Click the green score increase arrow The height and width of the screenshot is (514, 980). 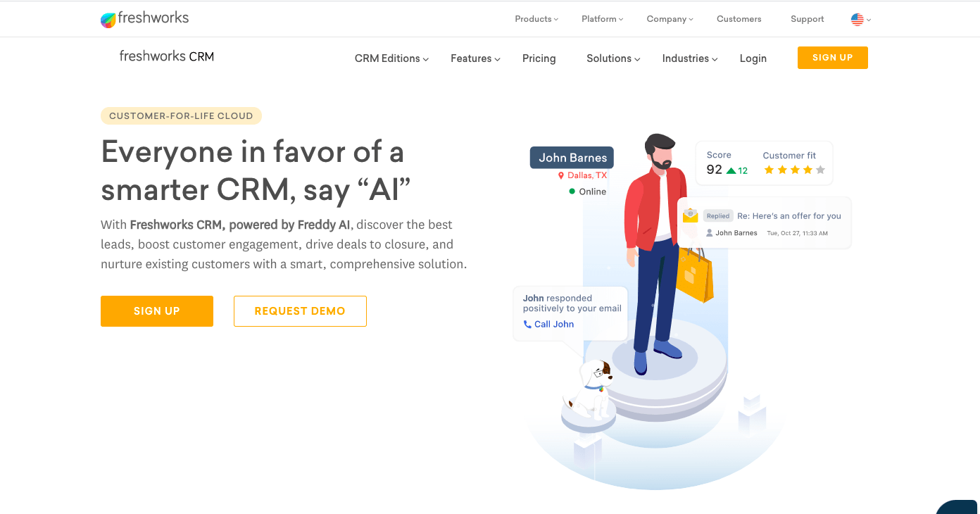(x=731, y=170)
